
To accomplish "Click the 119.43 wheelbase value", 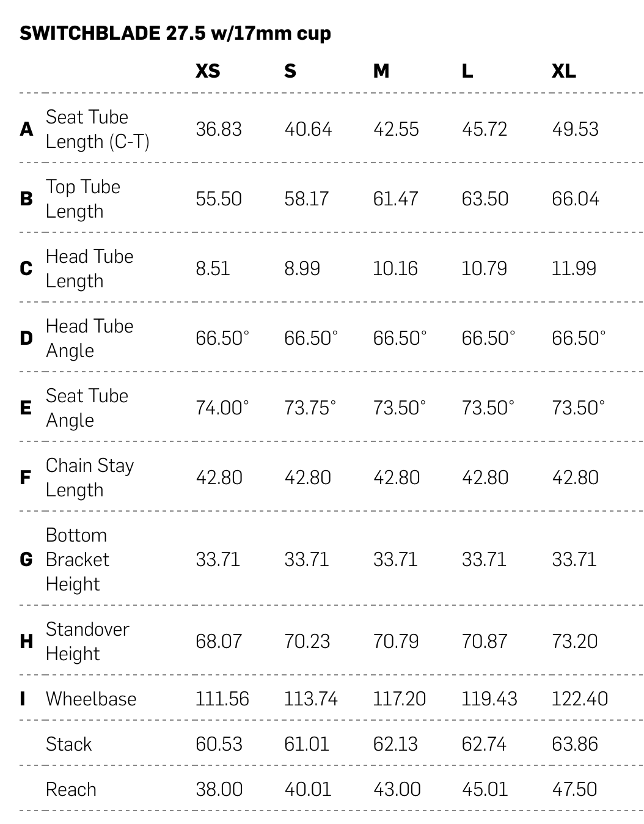I will [x=489, y=699].
